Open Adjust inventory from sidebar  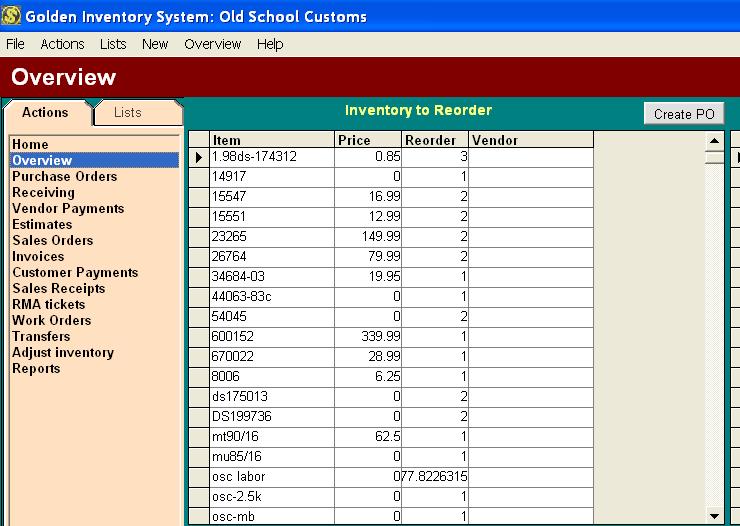[x=94, y=352]
